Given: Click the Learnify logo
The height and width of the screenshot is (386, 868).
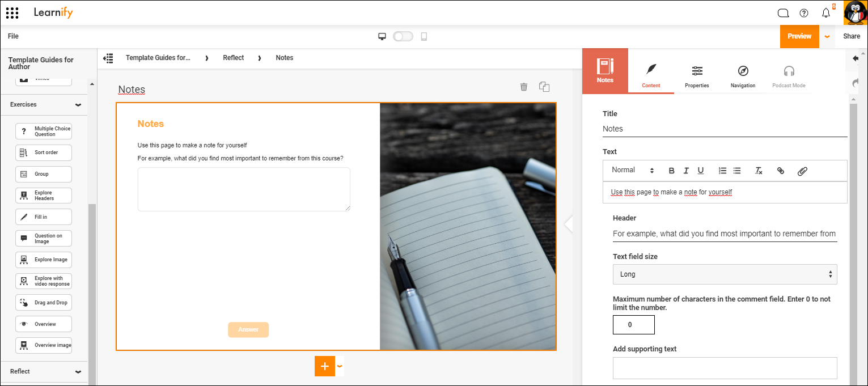Looking at the screenshot, I should (53, 12).
